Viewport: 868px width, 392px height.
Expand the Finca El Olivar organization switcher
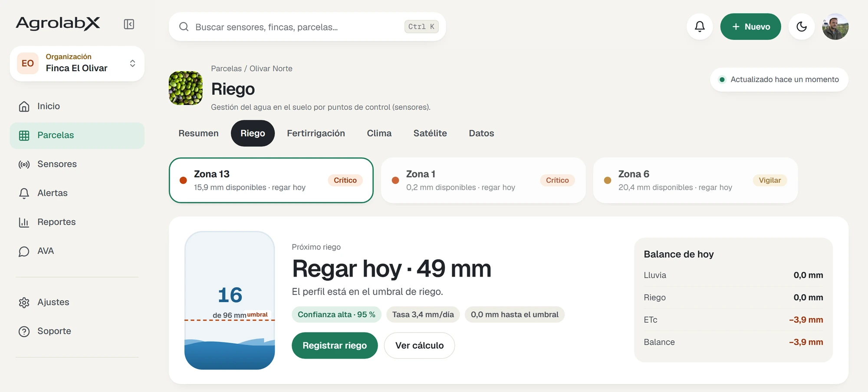[x=77, y=63]
